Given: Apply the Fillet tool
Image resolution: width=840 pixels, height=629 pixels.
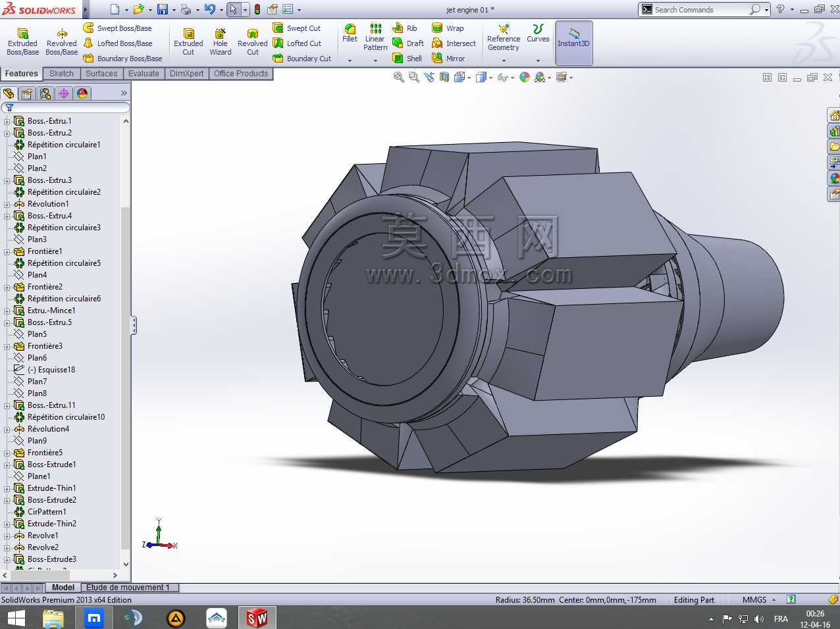Looking at the screenshot, I should (350, 33).
